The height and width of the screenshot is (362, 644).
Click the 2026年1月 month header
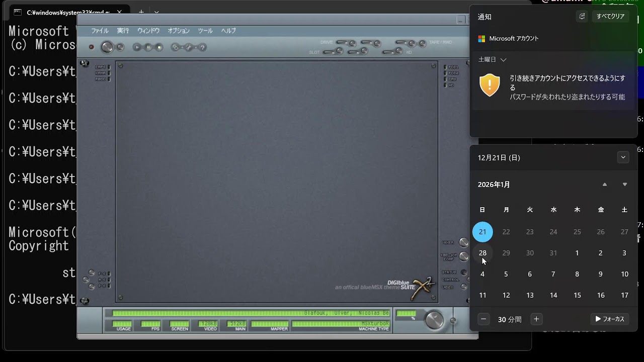pyautogui.click(x=494, y=185)
